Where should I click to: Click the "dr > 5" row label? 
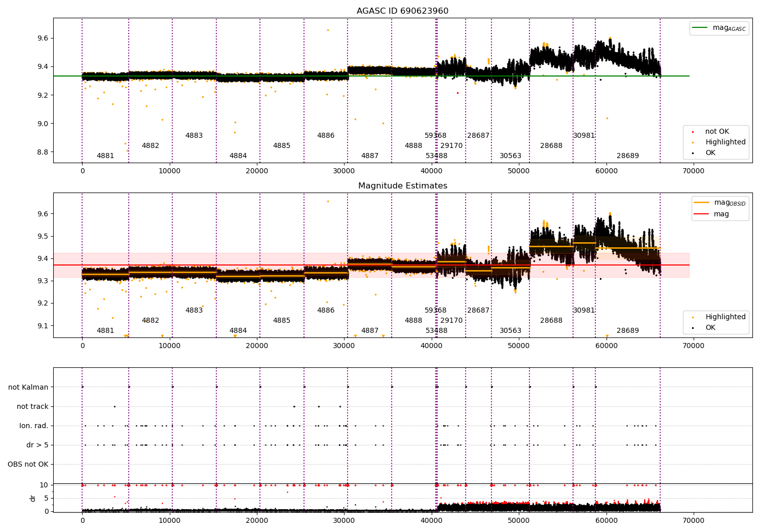pyautogui.click(x=37, y=445)
